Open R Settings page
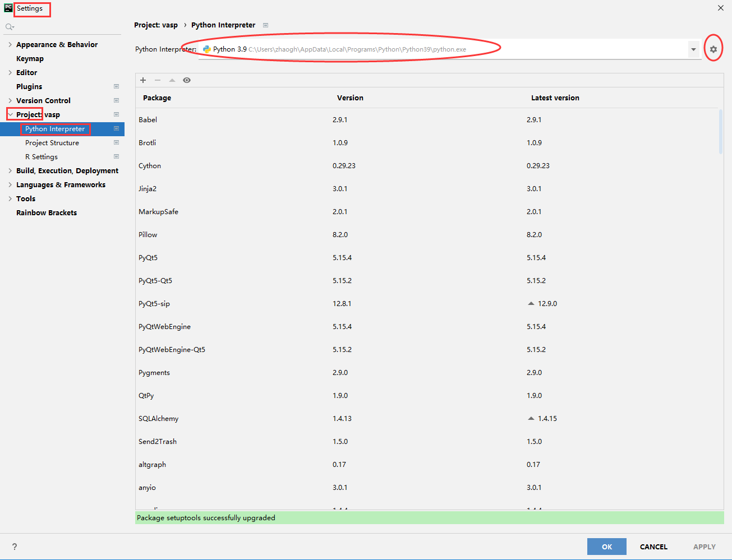The image size is (732, 560). [x=42, y=157]
